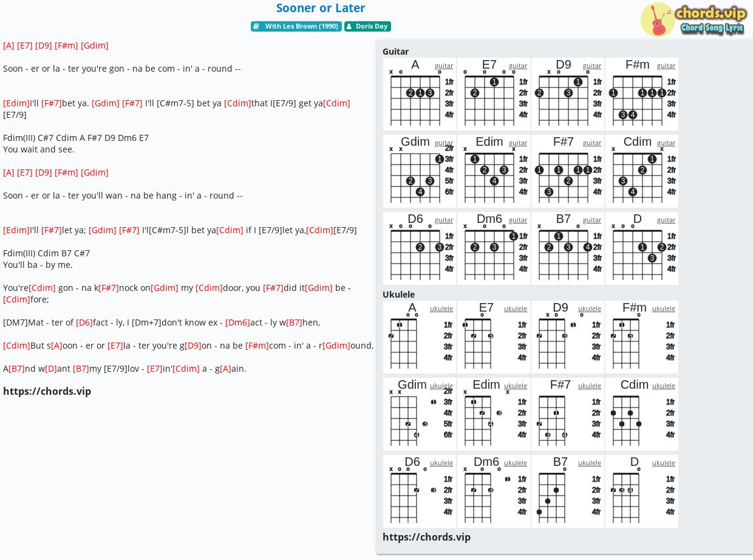Open the ukulele link beside Edim chord
This screenshot has height=560, width=753.
tap(516, 386)
